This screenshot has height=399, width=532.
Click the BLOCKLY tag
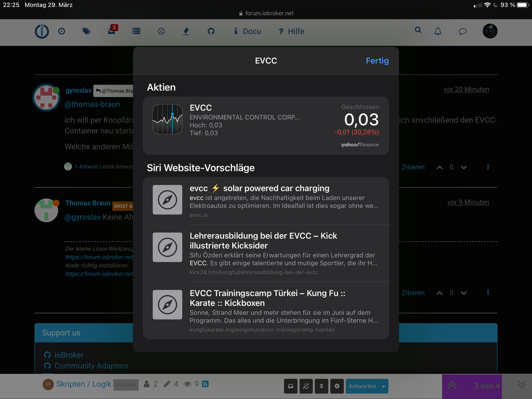[x=125, y=385]
